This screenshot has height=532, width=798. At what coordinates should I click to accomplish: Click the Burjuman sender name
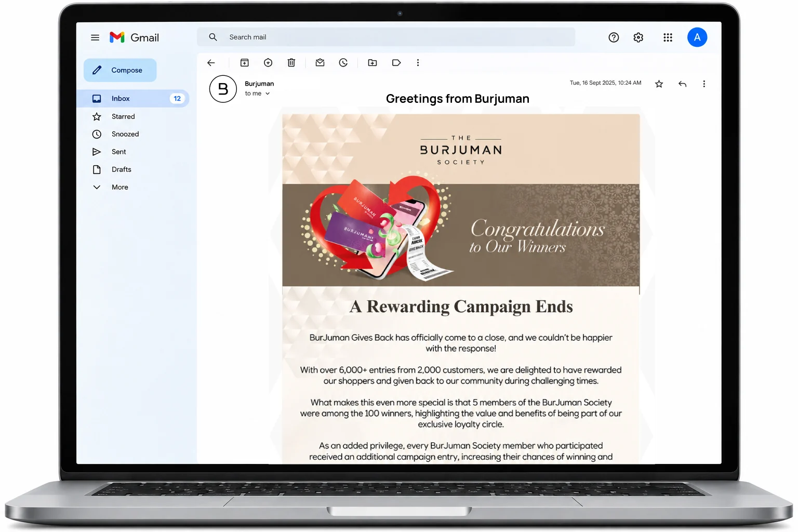pyautogui.click(x=259, y=84)
